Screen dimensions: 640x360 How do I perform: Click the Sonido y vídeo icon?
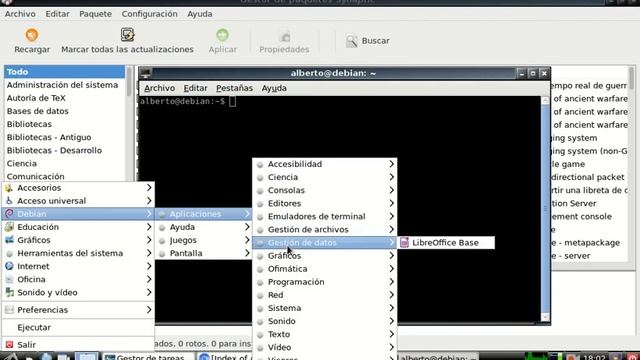point(9,293)
